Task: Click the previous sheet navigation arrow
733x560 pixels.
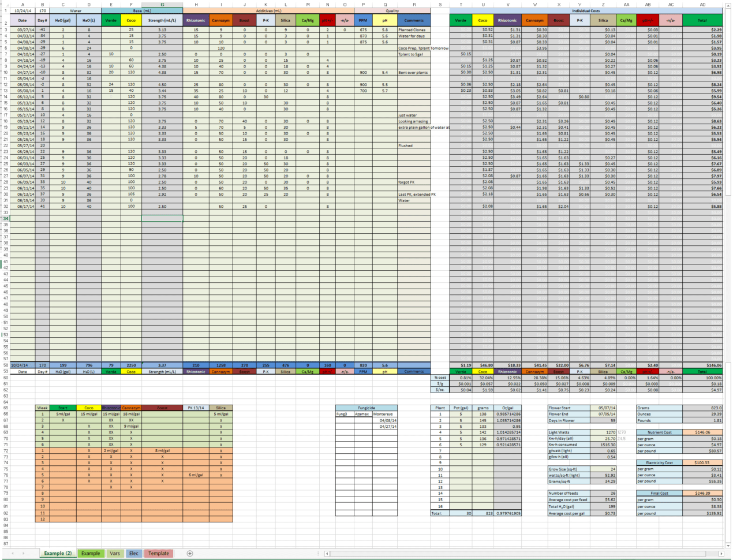Action: click(13, 553)
